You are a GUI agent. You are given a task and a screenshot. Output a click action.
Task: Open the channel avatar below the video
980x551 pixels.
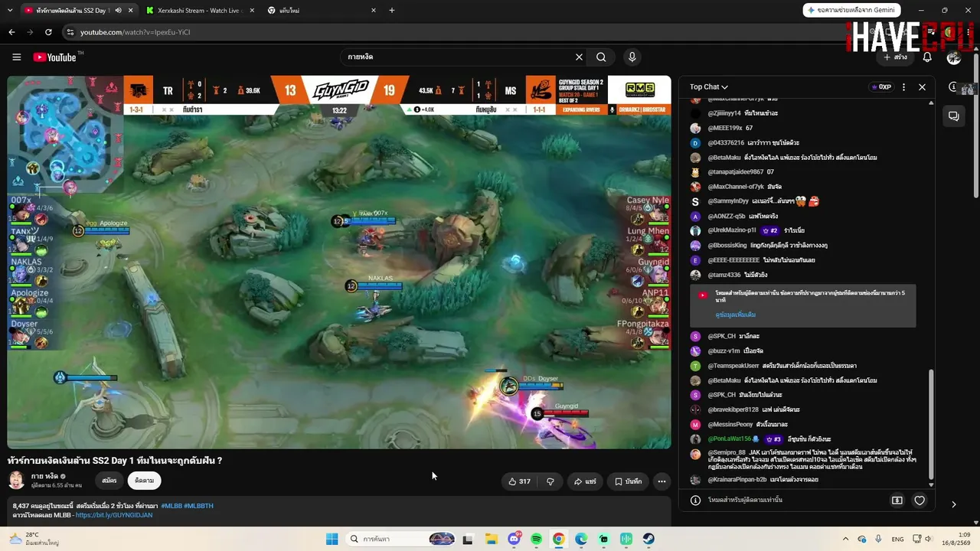pyautogui.click(x=16, y=481)
